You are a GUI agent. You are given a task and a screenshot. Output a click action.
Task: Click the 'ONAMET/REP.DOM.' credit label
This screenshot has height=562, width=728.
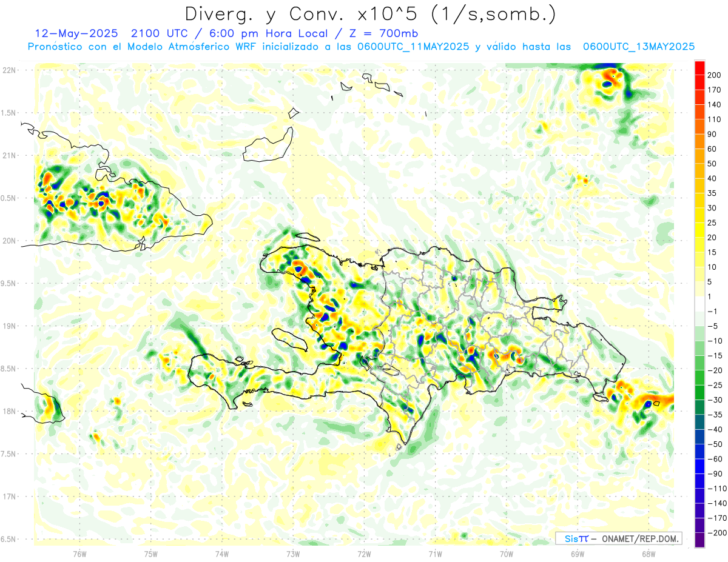(641, 538)
